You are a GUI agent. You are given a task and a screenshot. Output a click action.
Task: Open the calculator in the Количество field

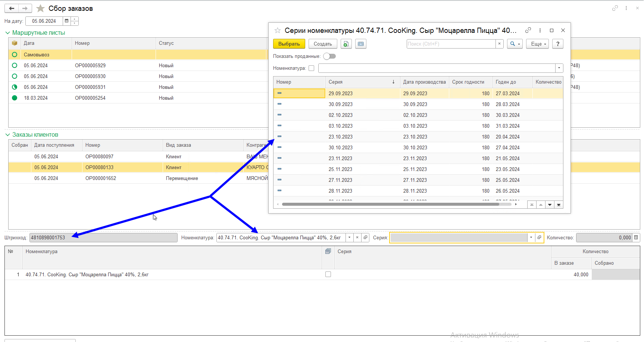(x=636, y=237)
